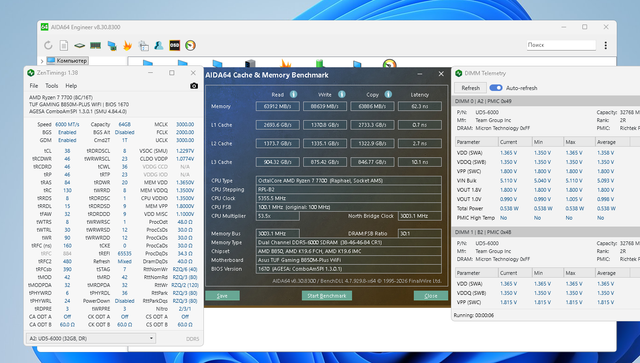Open the CPU chip tool in AIDA64 toolbar
Viewport: 640px width, 363px height.
80,45
